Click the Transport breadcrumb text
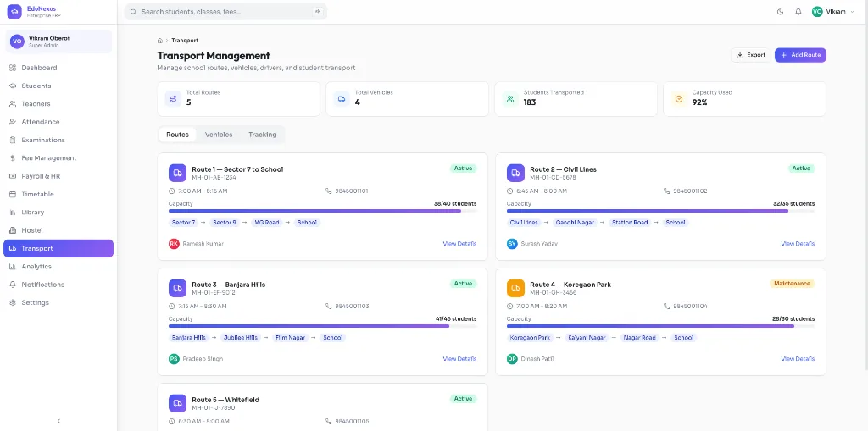 (185, 41)
